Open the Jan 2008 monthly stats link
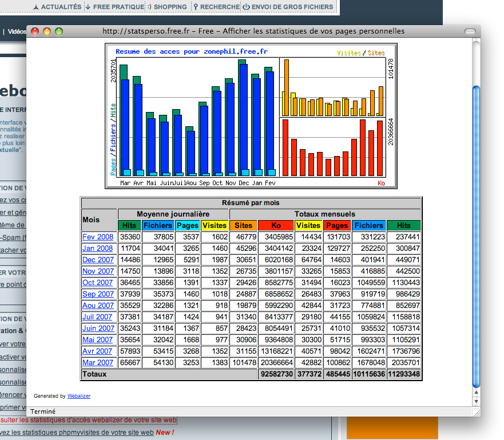 [97, 249]
